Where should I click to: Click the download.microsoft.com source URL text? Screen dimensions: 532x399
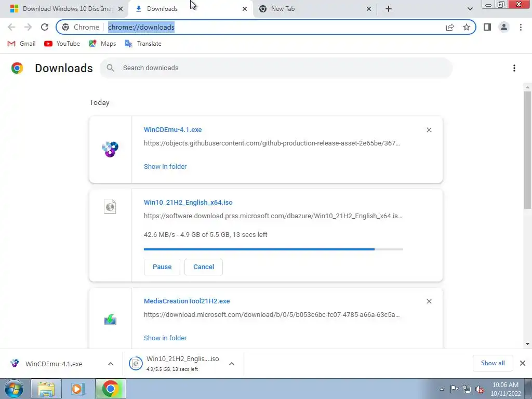pos(272,314)
